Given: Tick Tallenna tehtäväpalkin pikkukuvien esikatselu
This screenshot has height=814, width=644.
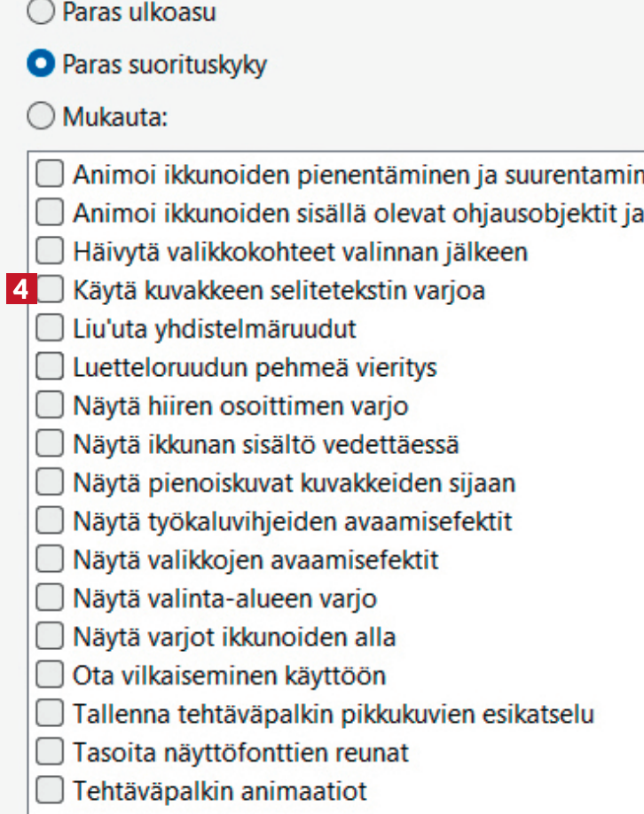Looking at the screenshot, I should 50,714.
